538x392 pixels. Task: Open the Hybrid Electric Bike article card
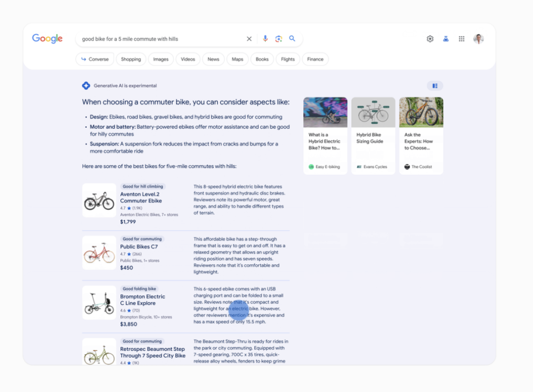click(325, 136)
